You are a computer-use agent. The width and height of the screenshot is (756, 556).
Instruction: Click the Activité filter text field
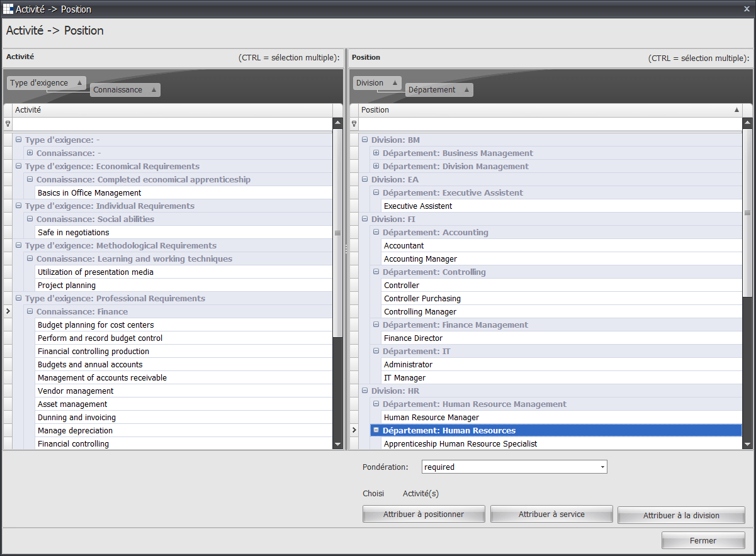tap(173, 124)
